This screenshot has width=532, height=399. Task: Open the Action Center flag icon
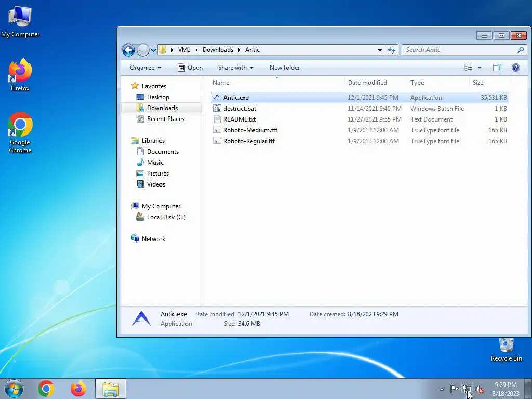[x=454, y=389]
